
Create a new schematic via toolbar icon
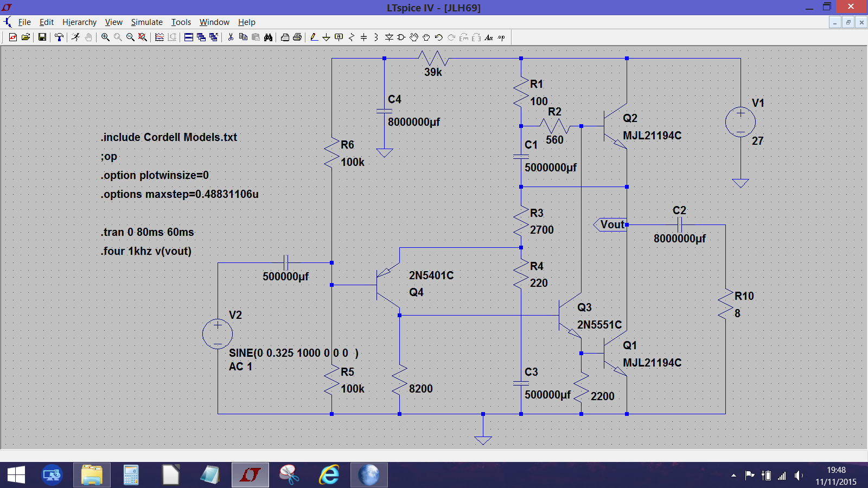(13, 37)
